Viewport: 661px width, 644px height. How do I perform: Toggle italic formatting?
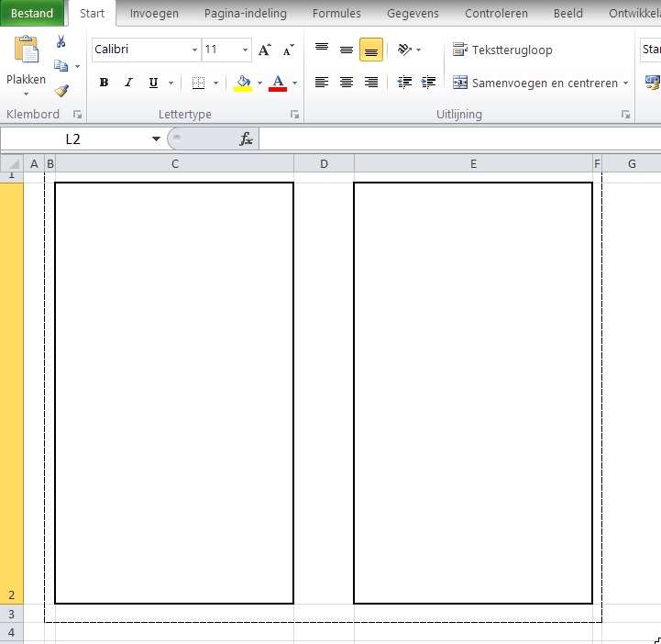tap(128, 83)
